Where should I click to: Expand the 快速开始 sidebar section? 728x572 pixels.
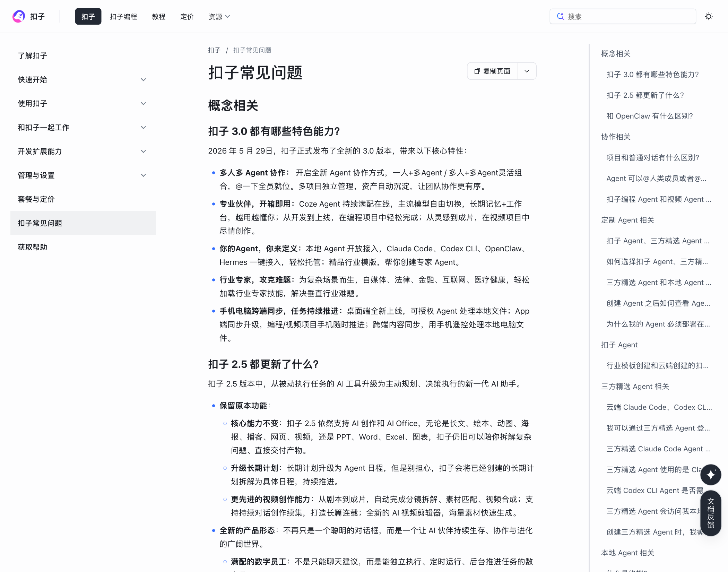coord(83,80)
